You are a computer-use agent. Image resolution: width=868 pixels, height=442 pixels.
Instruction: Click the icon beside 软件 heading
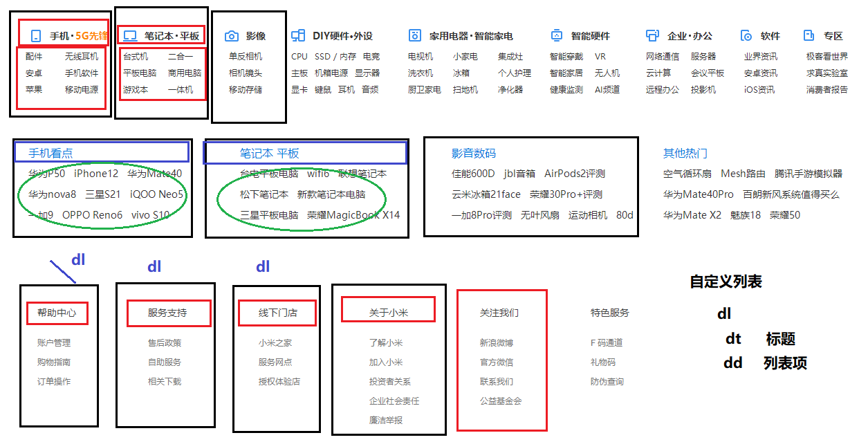746,36
